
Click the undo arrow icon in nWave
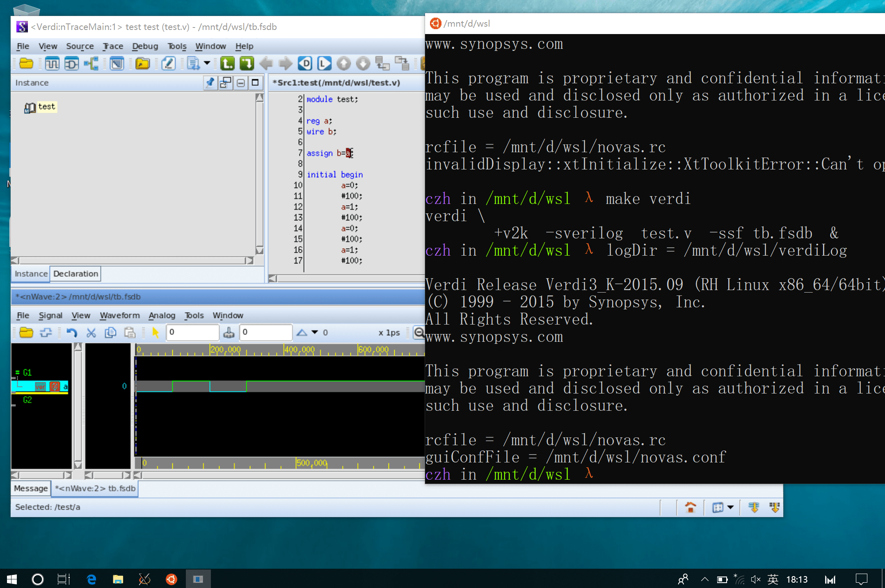72,332
